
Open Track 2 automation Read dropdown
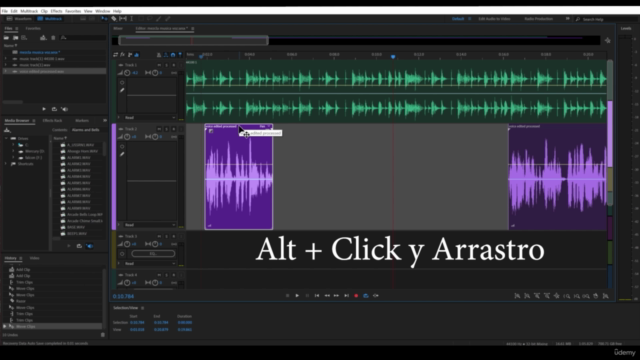[x=150, y=225]
